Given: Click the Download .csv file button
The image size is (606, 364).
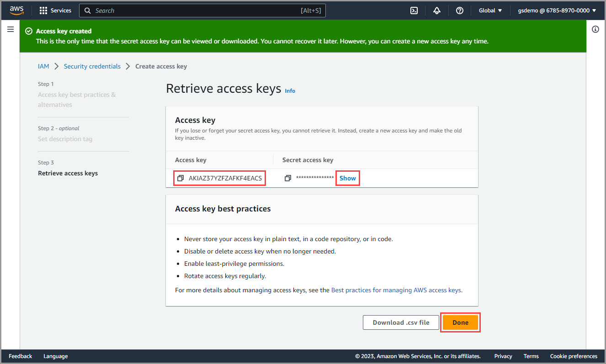Looking at the screenshot, I should pyautogui.click(x=401, y=322).
